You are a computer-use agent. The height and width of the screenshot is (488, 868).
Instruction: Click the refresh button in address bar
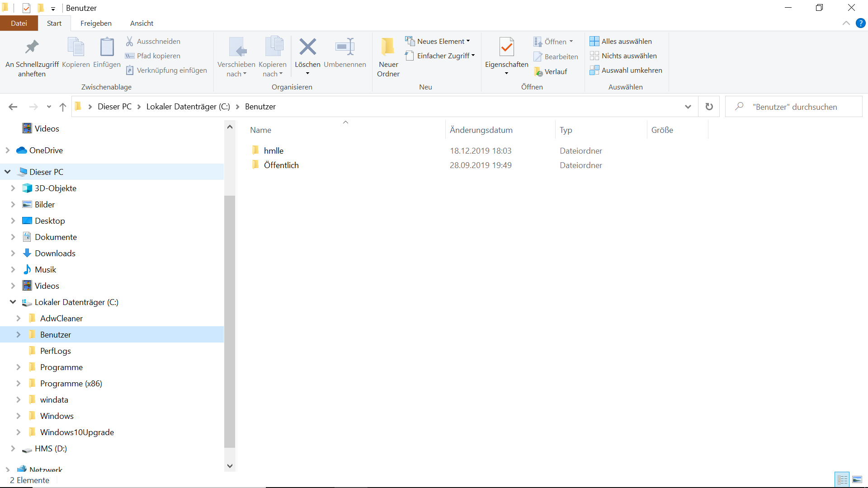click(709, 107)
